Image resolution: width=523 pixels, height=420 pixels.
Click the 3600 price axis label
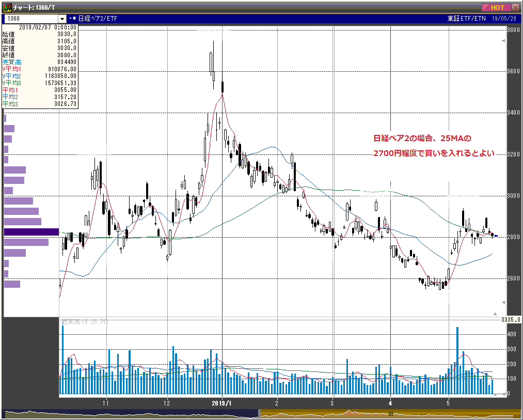tap(513, 71)
